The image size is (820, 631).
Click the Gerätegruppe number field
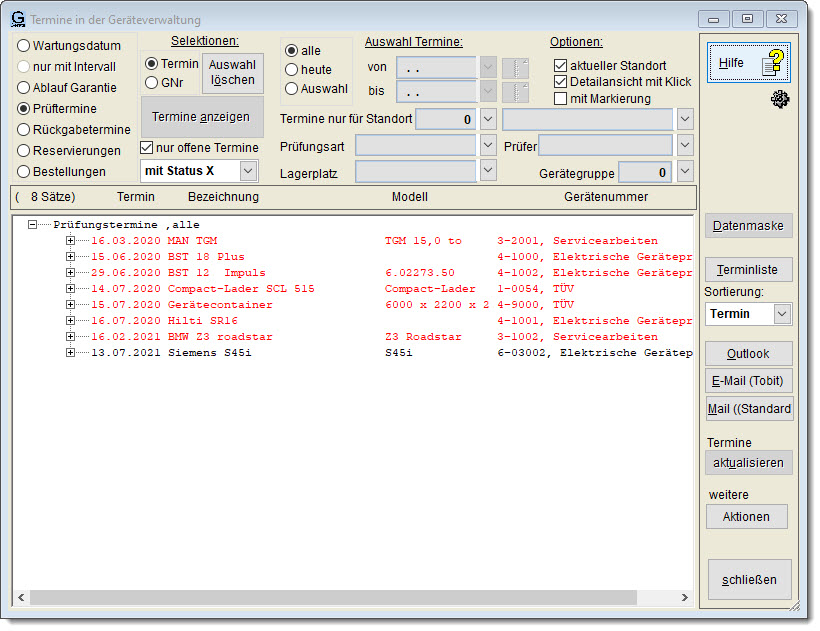[x=646, y=172]
